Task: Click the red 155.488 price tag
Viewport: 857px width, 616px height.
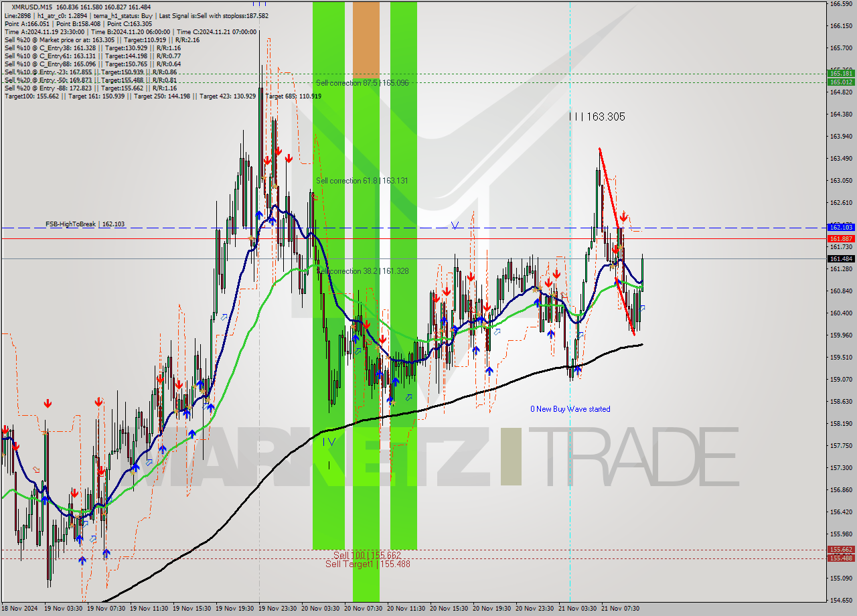Action: tap(841, 558)
